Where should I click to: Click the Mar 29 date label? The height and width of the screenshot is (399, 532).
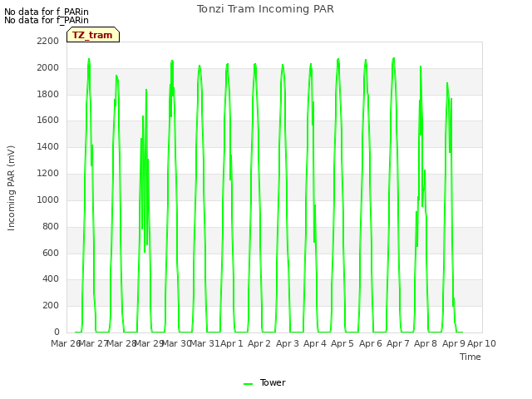pos(150,343)
